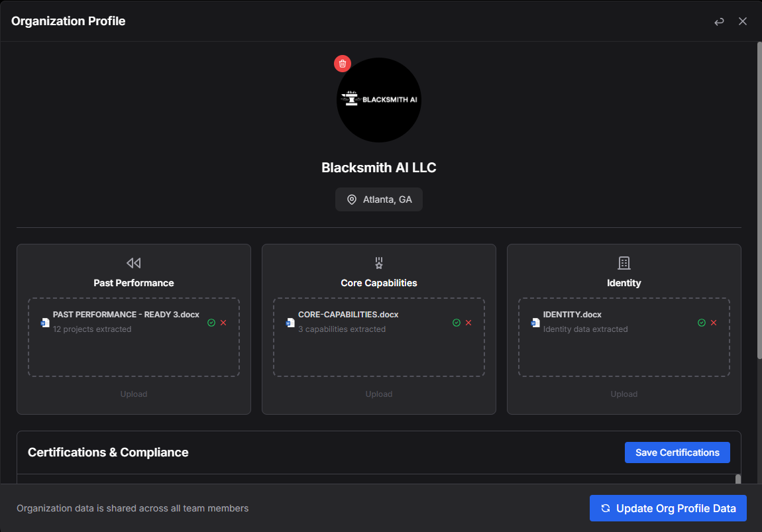The width and height of the screenshot is (762, 532).
Task: Confirm PAST PERFORMANCE extraction via green check
Action: point(211,323)
